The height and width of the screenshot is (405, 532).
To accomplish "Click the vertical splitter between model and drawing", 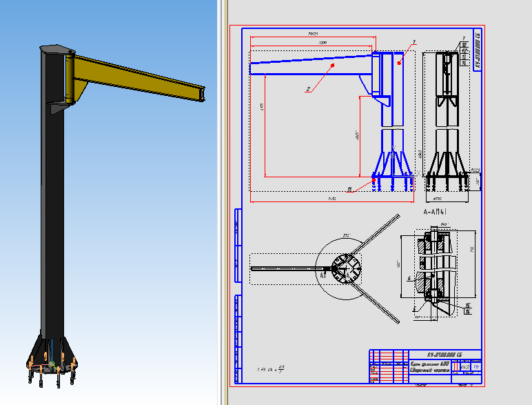I will pyautogui.click(x=223, y=203).
